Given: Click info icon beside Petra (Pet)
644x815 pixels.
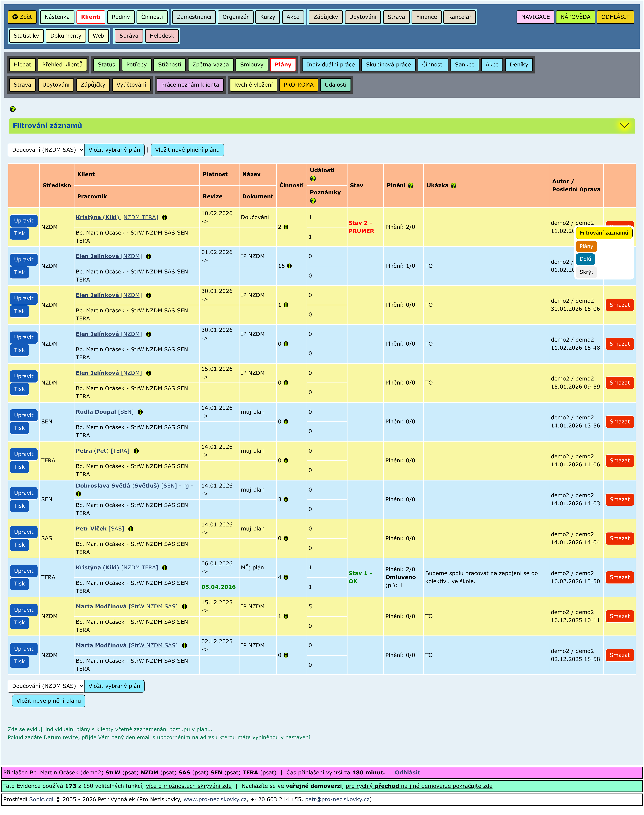Looking at the screenshot, I should [x=136, y=451].
